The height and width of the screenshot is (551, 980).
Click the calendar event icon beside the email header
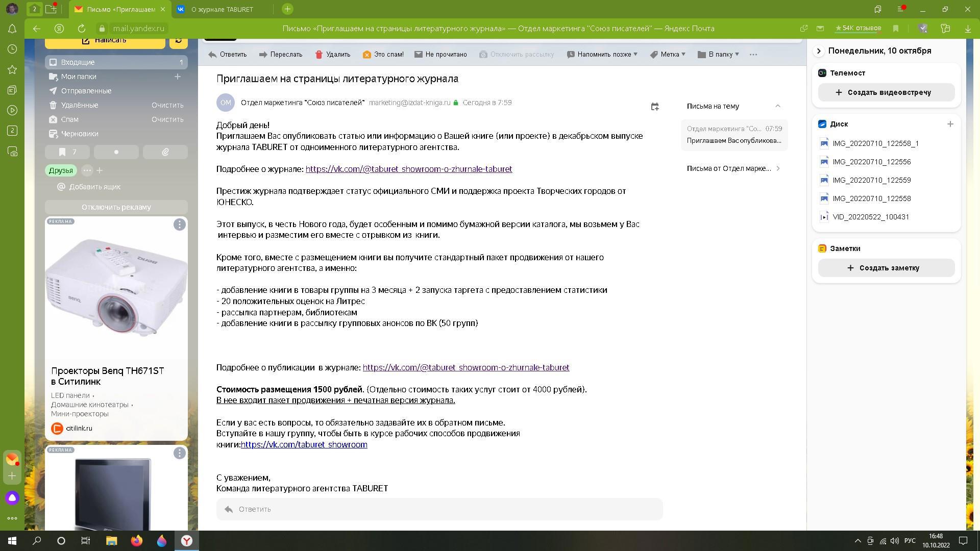click(655, 107)
